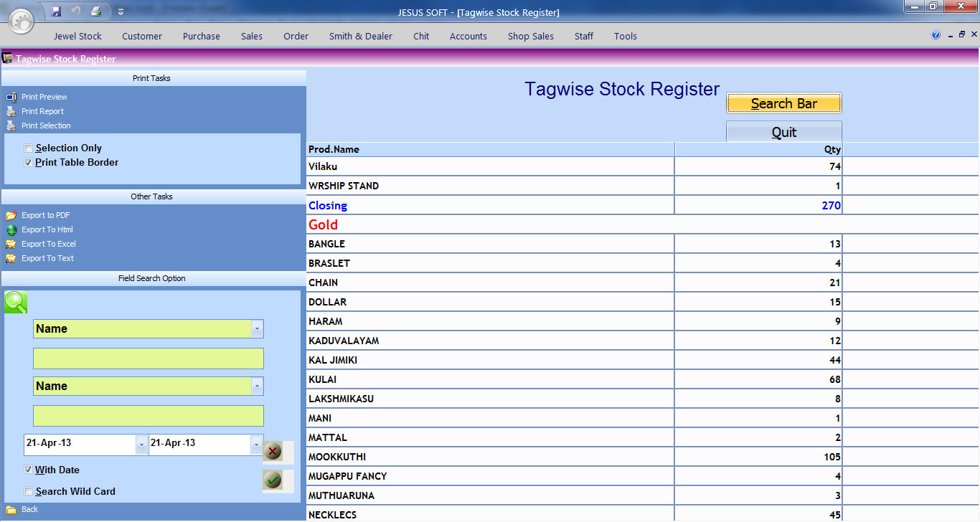Click the Quit button
Screen dimensions: 980x522
pyautogui.click(x=783, y=132)
